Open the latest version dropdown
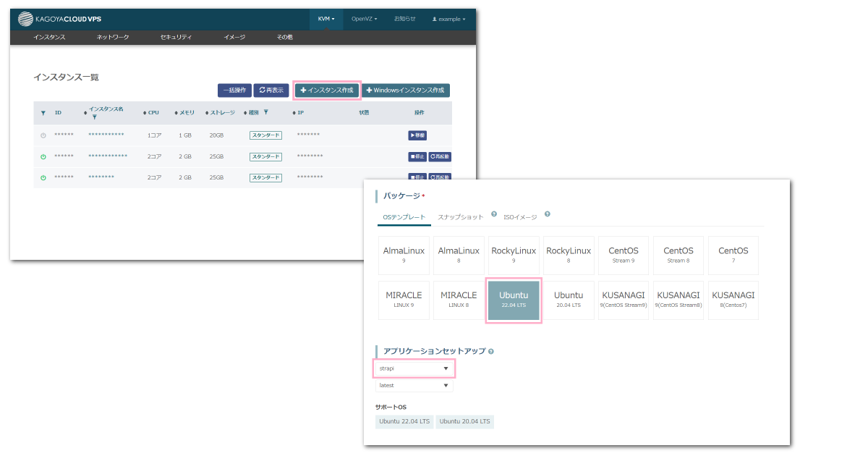868x456 pixels. pos(414,386)
